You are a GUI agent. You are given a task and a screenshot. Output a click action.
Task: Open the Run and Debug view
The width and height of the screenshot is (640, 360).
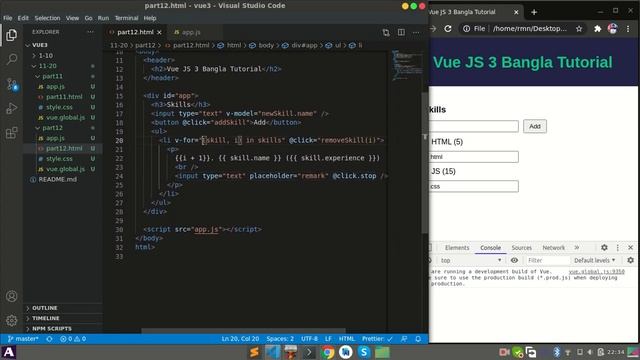(x=11, y=109)
